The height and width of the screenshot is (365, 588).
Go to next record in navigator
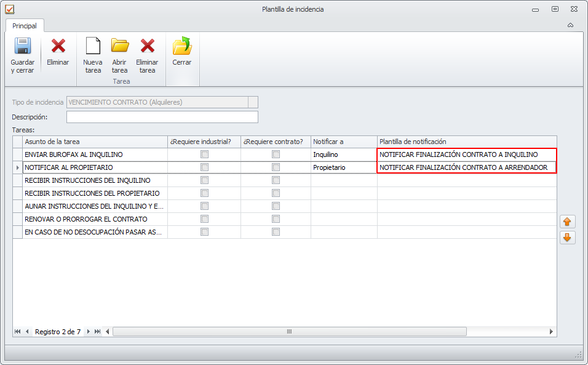(x=88, y=331)
